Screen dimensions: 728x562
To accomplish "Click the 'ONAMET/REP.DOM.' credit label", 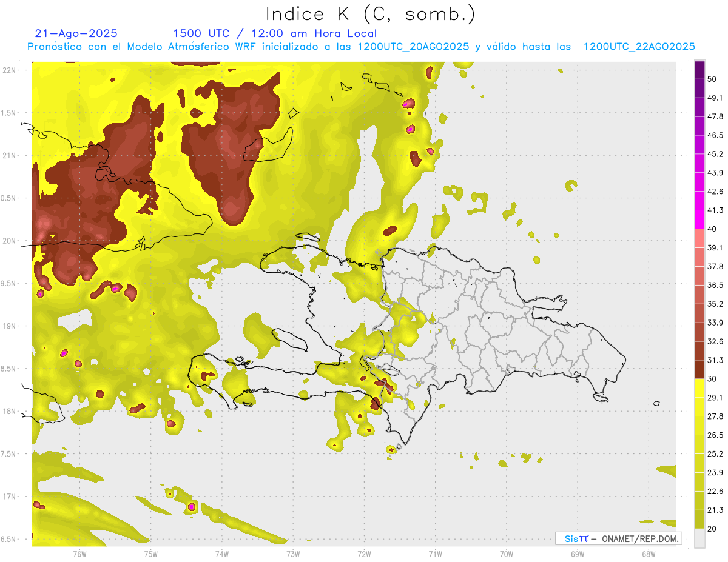I will 639,538.
